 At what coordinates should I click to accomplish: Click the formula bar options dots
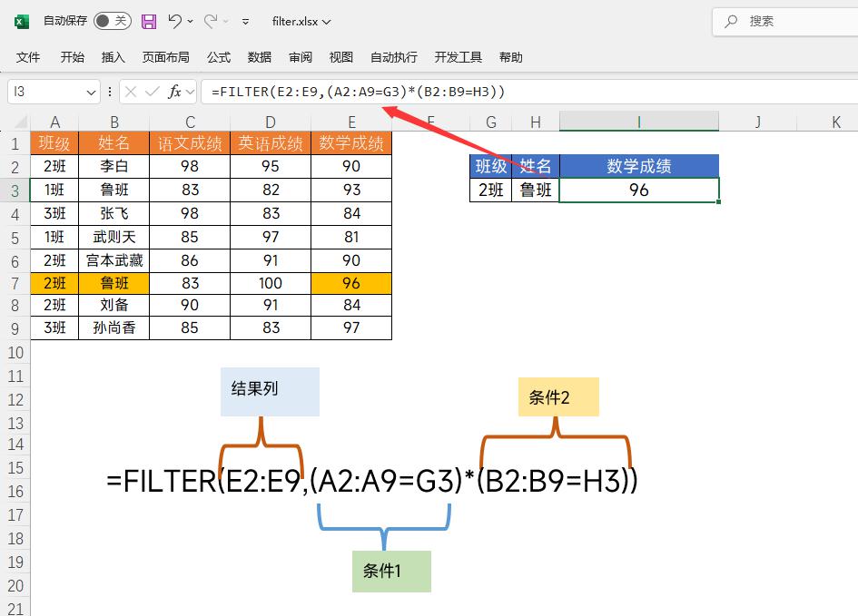[110, 92]
